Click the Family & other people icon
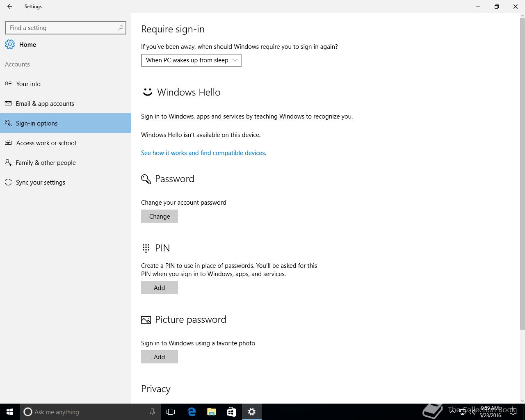 [8, 162]
